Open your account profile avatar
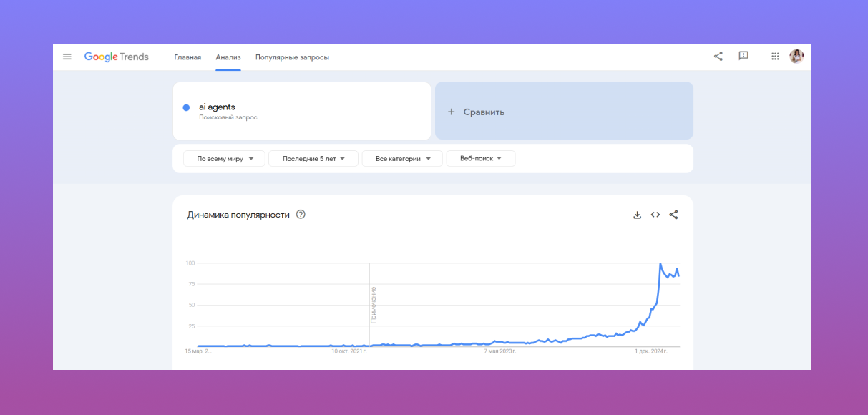The height and width of the screenshot is (415, 868). (x=796, y=56)
